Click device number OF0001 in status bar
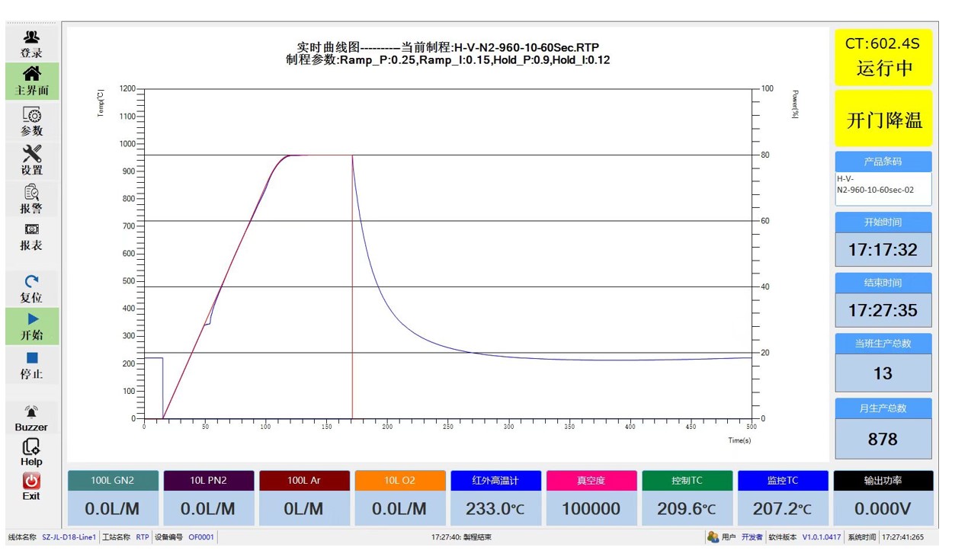The height and width of the screenshot is (560, 968). pos(201,537)
